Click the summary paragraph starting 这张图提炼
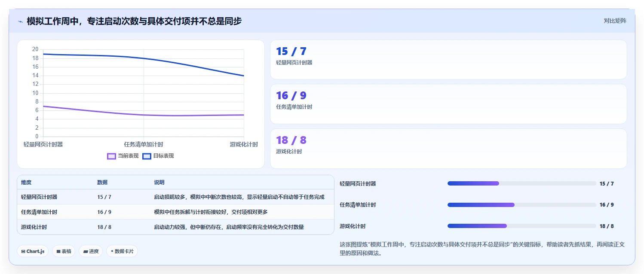This screenshot has height=274, width=644. pyautogui.click(x=482, y=249)
